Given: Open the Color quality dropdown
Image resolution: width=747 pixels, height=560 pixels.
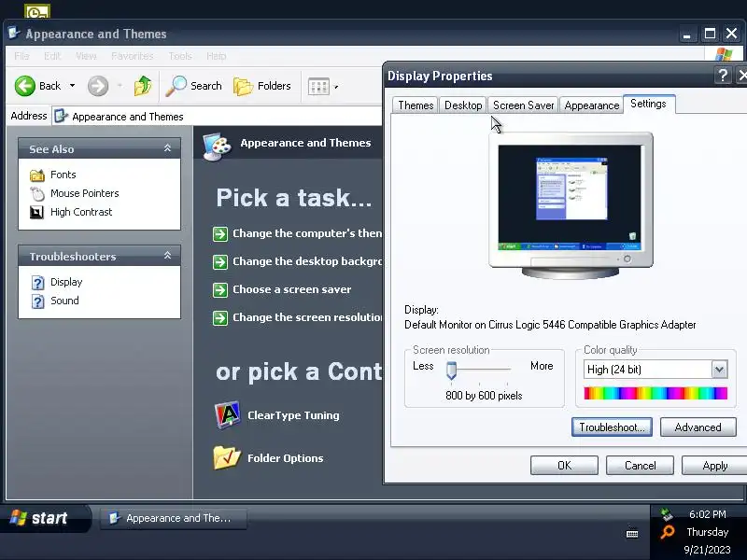Looking at the screenshot, I should pyautogui.click(x=719, y=369).
